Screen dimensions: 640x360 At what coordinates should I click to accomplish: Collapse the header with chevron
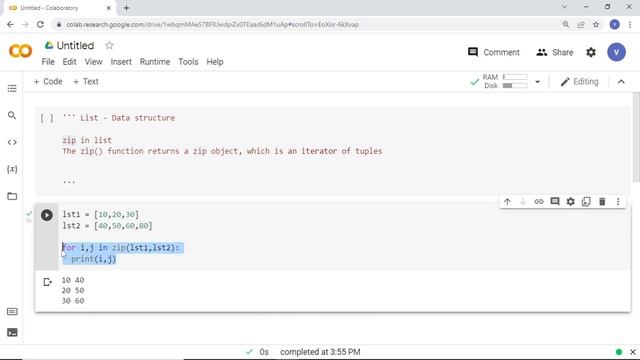pos(621,82)
